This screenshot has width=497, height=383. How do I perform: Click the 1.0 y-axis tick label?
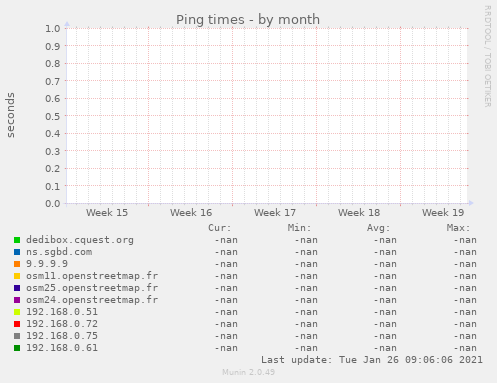click(x=53, y=28)
